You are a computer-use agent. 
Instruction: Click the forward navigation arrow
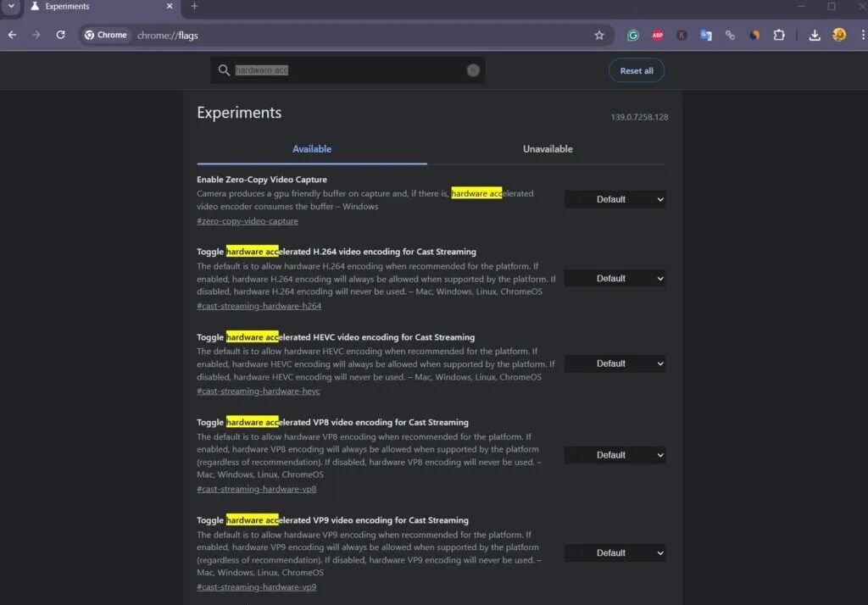coord(36,35)
